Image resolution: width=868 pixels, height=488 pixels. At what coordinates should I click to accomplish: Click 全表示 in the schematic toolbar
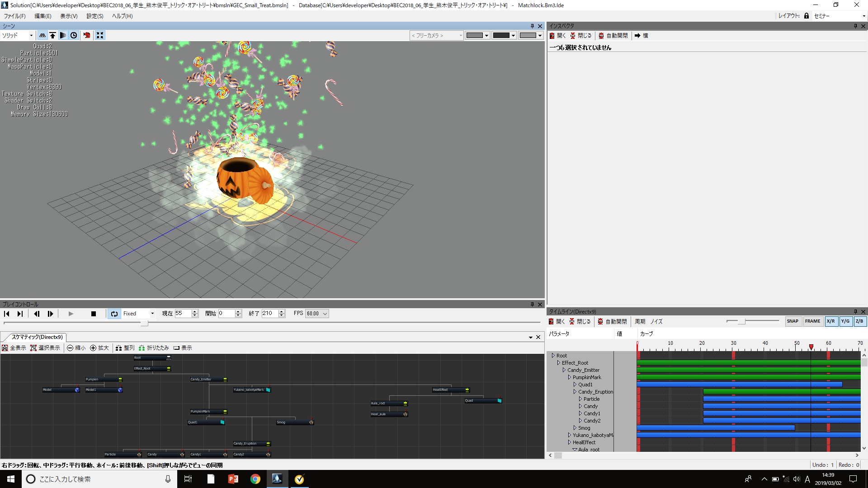click(14, 348)
